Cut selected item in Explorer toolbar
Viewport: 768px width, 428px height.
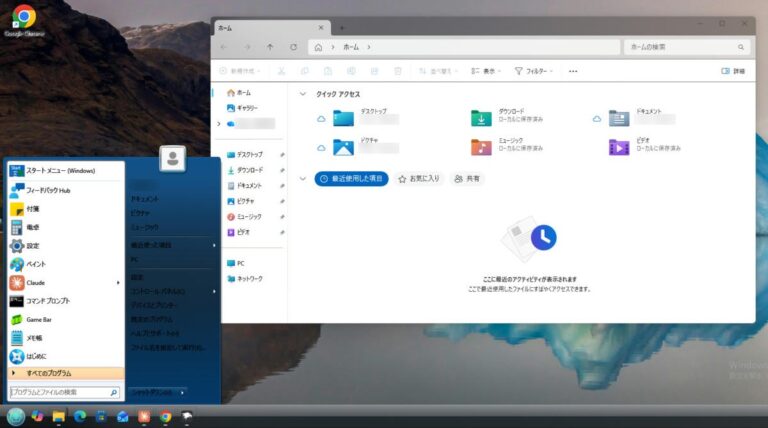coord(281,71)
